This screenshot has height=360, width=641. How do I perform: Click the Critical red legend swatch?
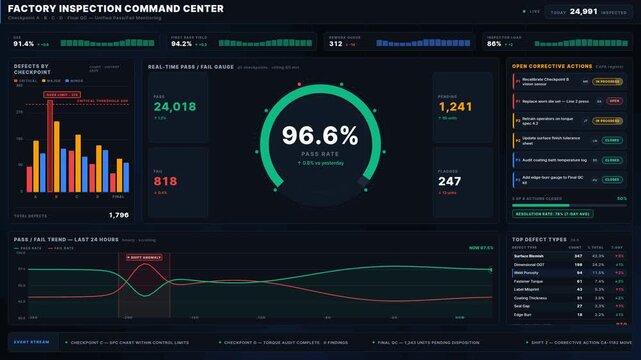16,81
